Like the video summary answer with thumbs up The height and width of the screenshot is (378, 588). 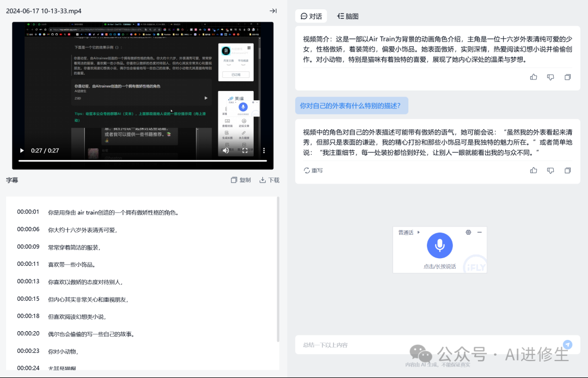click(534, 77)
